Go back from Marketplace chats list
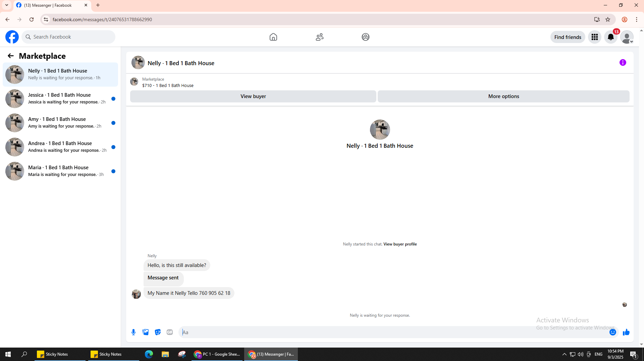The image size is (644, 361). (x=11, y=56)
